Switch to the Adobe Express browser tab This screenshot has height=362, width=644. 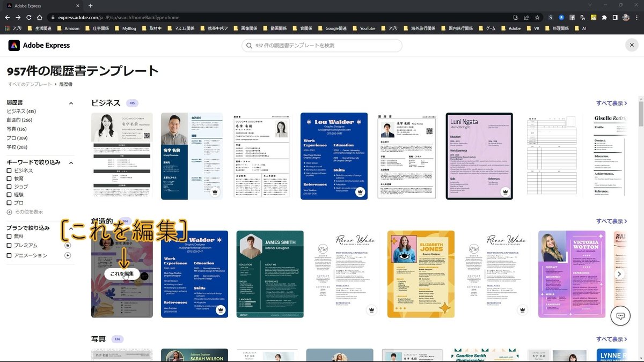tap(42, 5)
